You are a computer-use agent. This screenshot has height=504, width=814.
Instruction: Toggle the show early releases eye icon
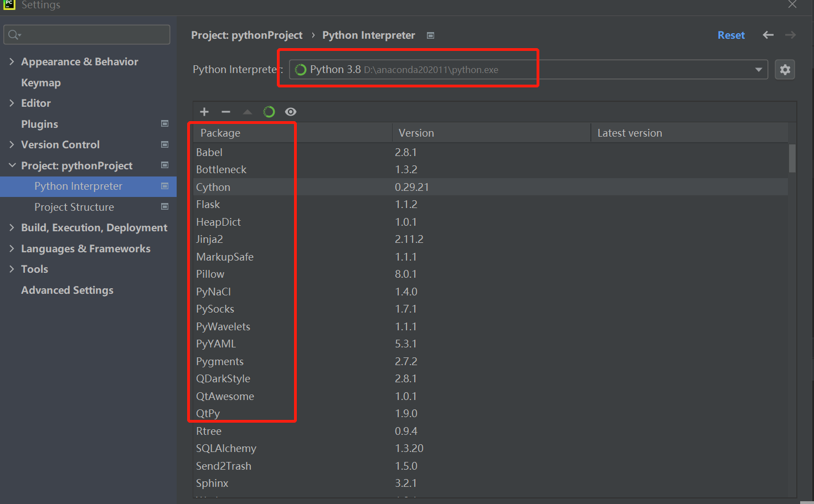291,112
